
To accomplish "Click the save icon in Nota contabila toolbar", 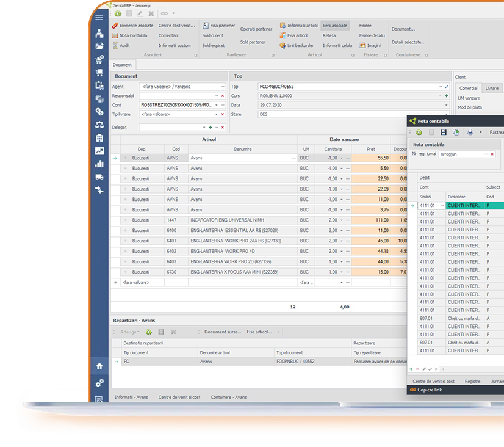I will click(444, 132).
